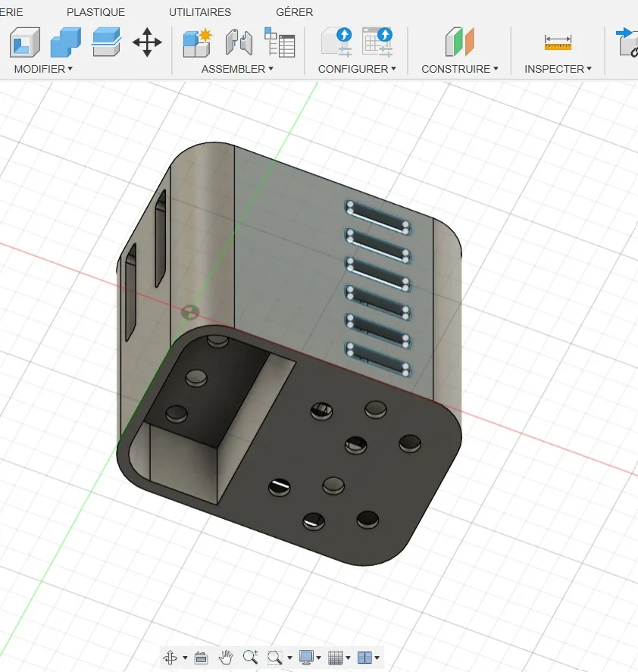Open the INSPECTER dropdown
Image resolution: width=638 pixels, height=672 pixels.
coord(558,69)
